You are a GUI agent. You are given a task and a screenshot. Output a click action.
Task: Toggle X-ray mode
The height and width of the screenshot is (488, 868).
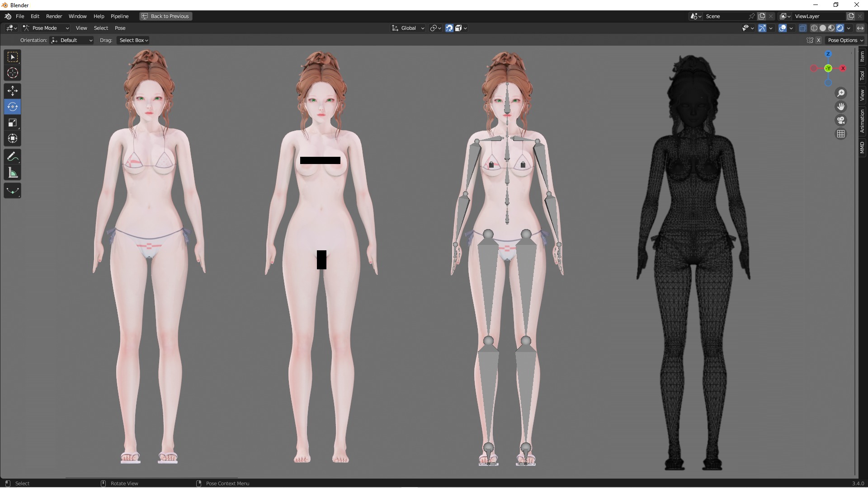(x=802, y=28)
